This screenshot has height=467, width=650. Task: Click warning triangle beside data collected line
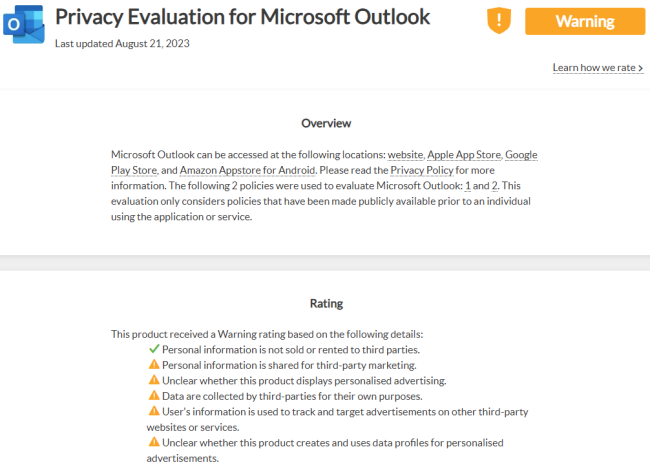coord(154,395)
